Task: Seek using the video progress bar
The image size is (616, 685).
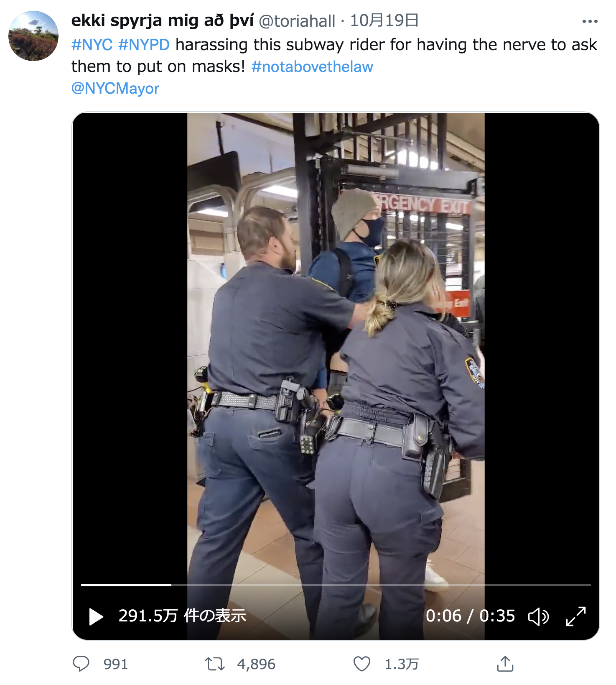Action: click(x=336, y=585)
